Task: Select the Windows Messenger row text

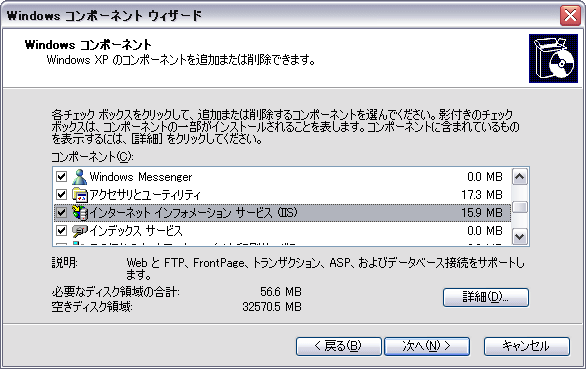Action: pos(141,176)
